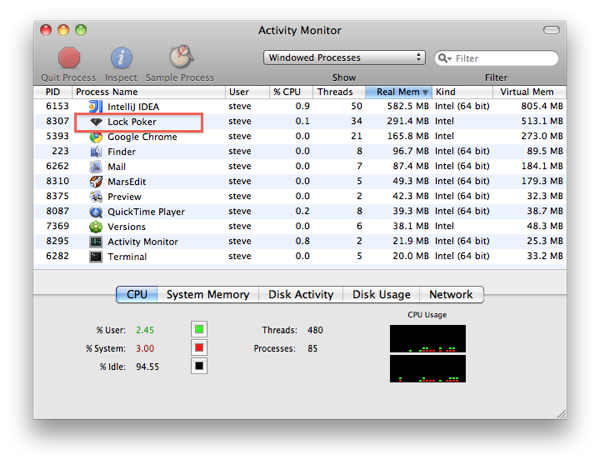Switch to the Disk Activity tab
Viewport: 600px width, 465px height.
point(301,294)
